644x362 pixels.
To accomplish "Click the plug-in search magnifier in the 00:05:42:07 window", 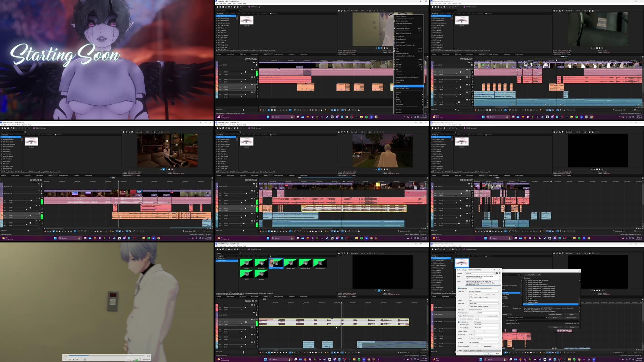I will 240,253.
